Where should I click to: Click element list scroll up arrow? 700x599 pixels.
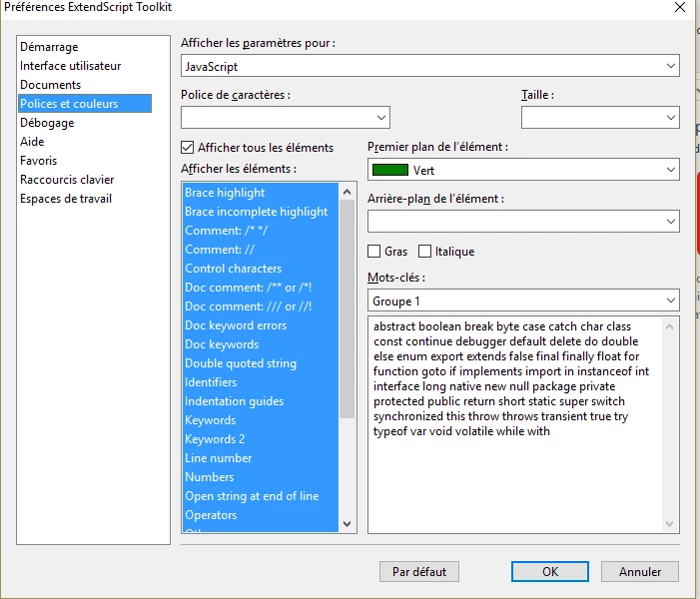click(x=347, y=192)
